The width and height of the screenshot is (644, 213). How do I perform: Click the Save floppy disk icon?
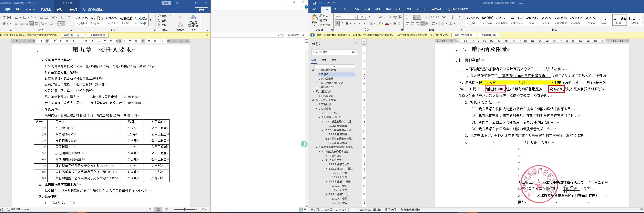(314, 3)
